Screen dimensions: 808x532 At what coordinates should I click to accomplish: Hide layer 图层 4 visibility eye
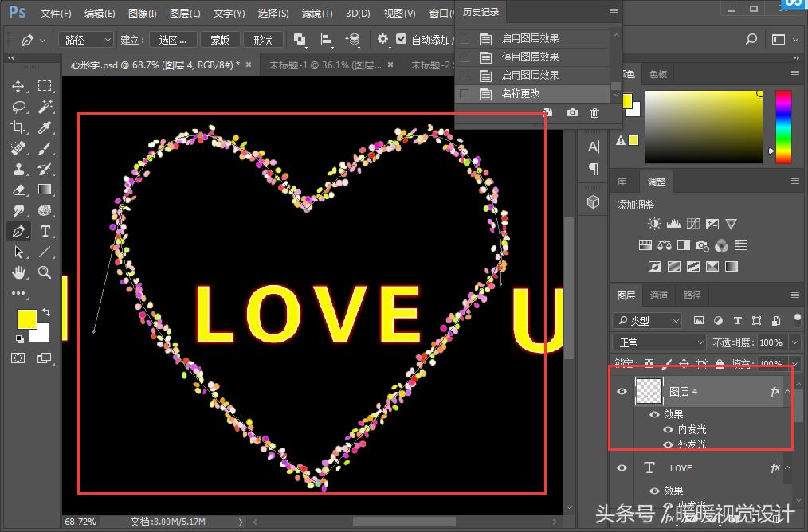(622, 391)
